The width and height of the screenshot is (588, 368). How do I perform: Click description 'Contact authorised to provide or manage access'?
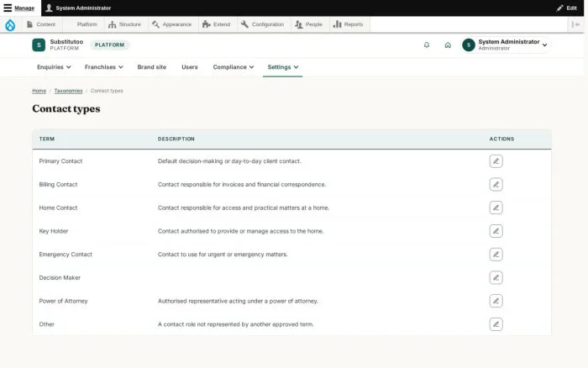pyautogui.click(x=241, y=231)
